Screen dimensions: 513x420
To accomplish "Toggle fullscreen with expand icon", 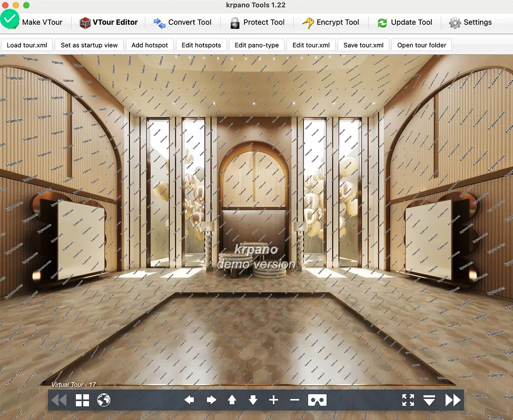I will (x=408, y=399).
